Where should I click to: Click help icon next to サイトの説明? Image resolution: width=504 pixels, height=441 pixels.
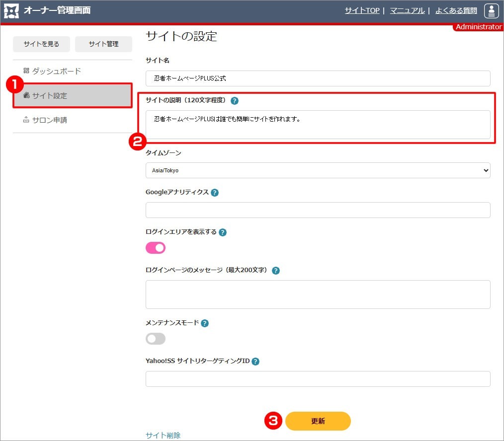pos(235,100)
